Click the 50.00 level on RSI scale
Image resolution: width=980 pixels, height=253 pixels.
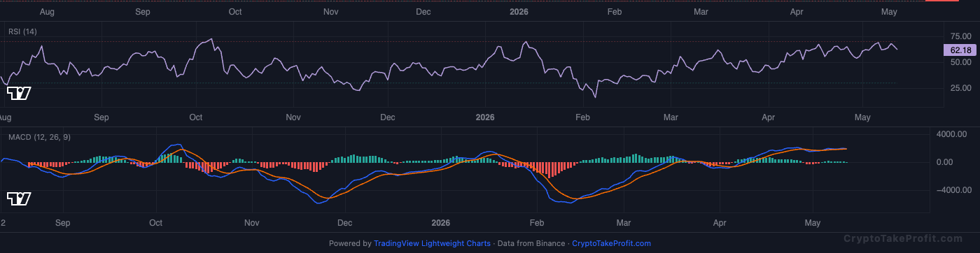tap(960, 62)
